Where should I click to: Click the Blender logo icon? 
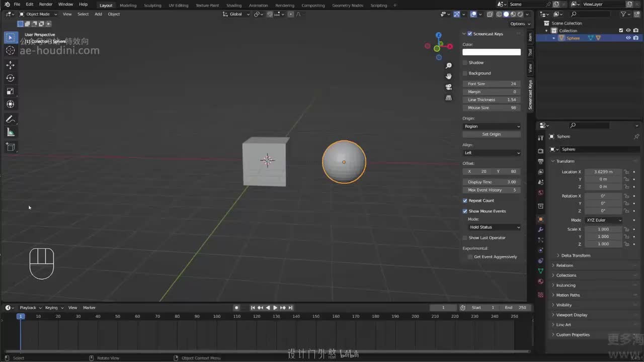coord(6,5)
